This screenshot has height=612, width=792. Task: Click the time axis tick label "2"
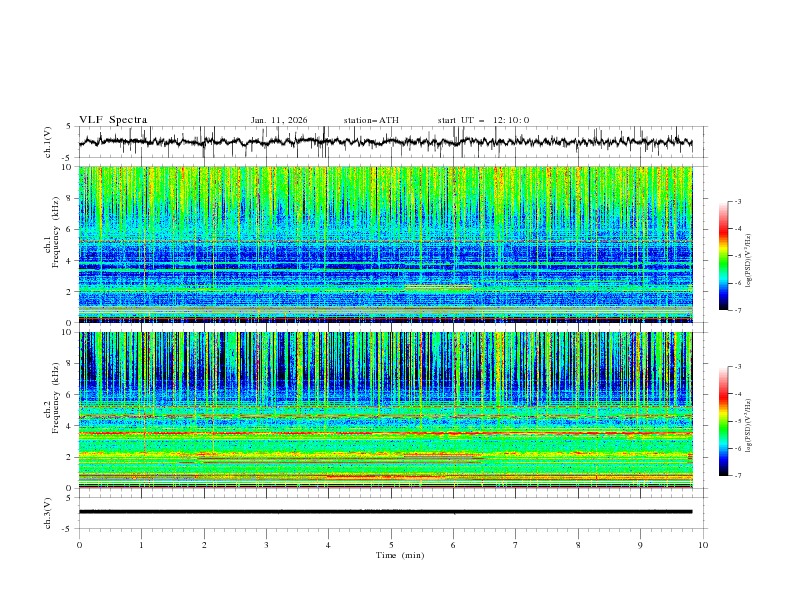pos(204,545)
